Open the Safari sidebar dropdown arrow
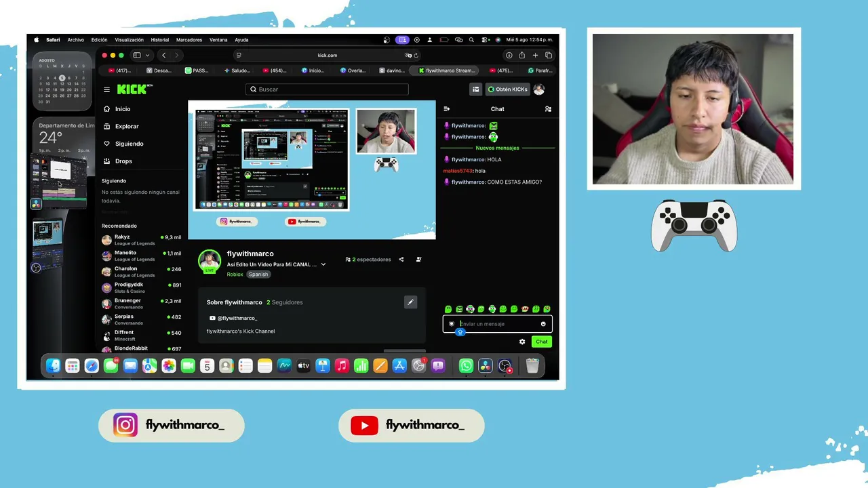Screen dimensions: 868x488 pyautogui.click(x=146, y=56)
